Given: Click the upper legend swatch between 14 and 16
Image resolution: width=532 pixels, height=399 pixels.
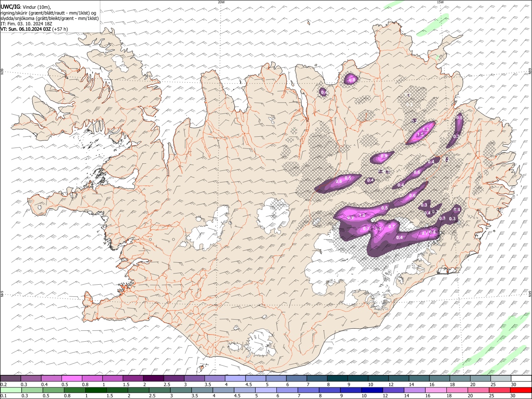Looking at the screenshot, I should [418, 378].
